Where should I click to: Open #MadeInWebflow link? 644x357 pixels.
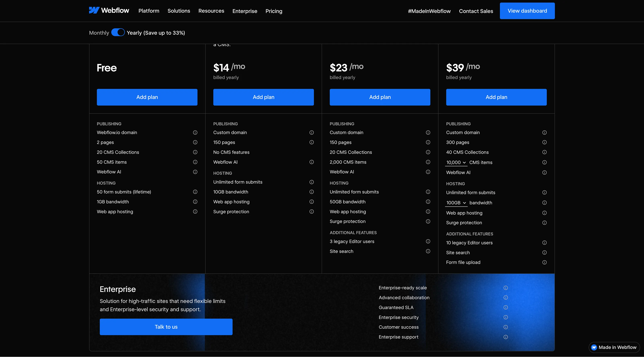429,11
